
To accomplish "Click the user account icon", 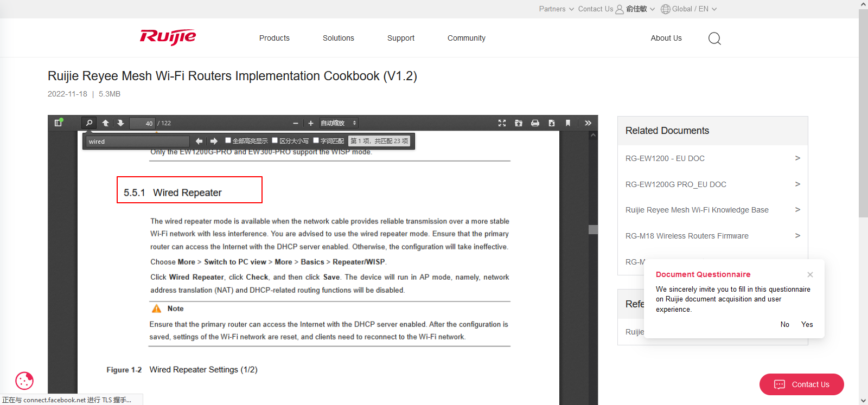I will coord(620,9).
